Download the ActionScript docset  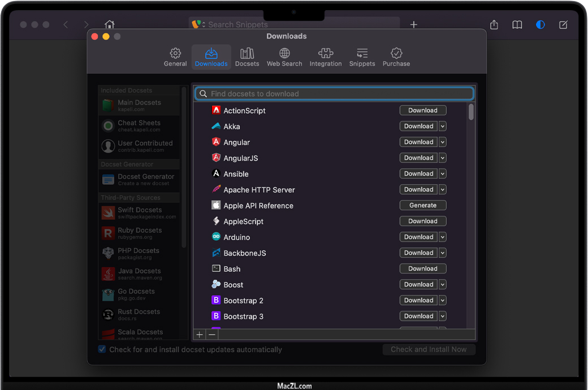click(x=422, y=111)
